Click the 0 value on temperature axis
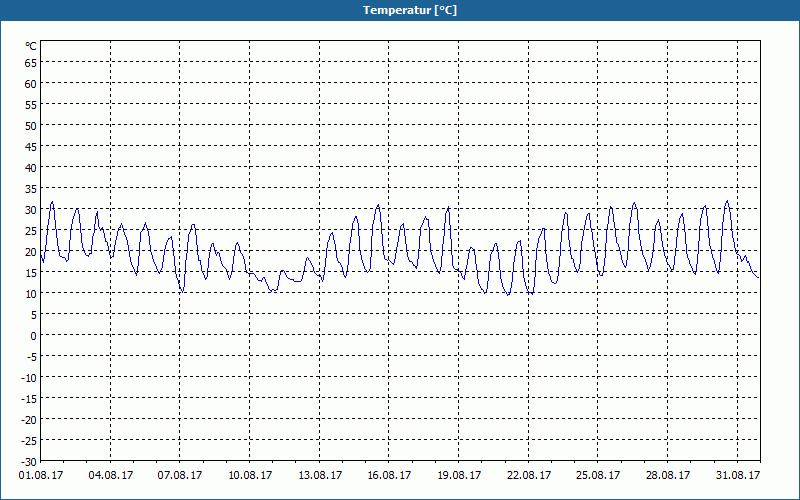Viewport: 800px width, 500px height. [x=34, y=336]
